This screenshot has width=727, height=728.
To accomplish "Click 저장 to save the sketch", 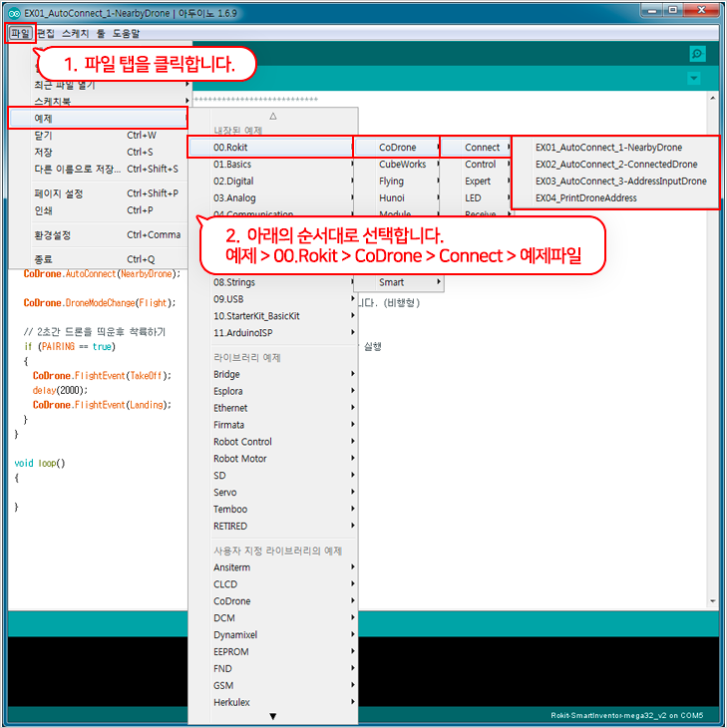I will (x=44, y=153).
